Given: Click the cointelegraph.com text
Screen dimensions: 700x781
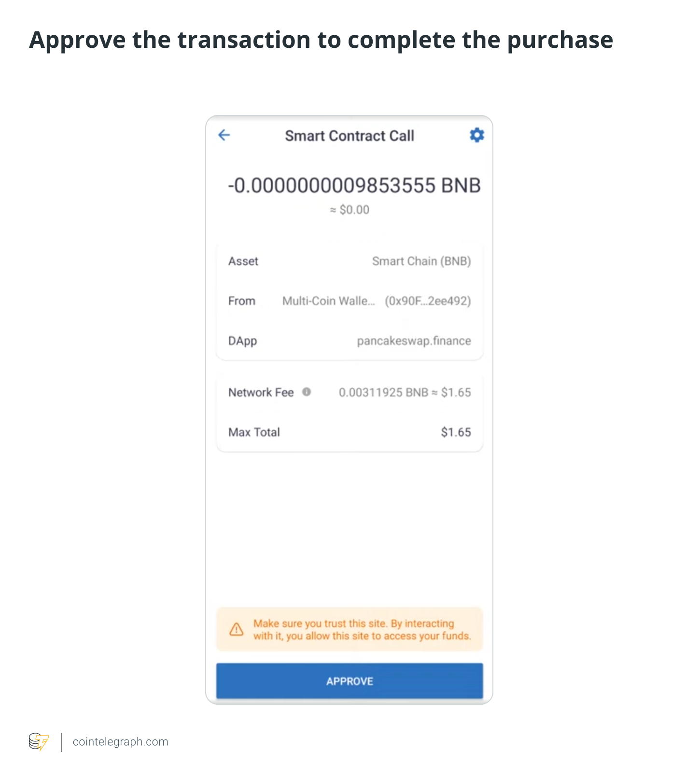Looking at the screenshot, I should pyautogui.click(x=120, y=742).
